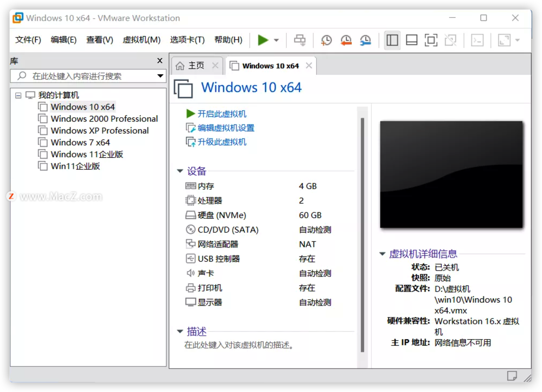Take a snapshot using the clock-plus icon
This screenshot has height=392, width=542.
tap(326, 40)
